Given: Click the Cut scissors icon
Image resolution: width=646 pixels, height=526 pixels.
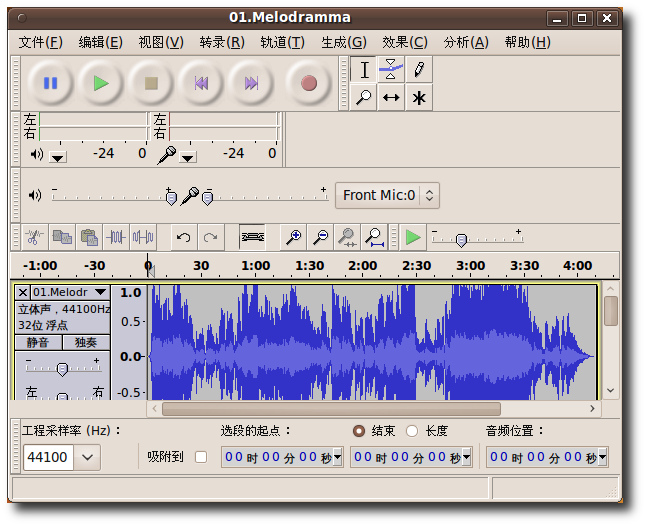Looking at the screenshot, I should click(34, 237).
